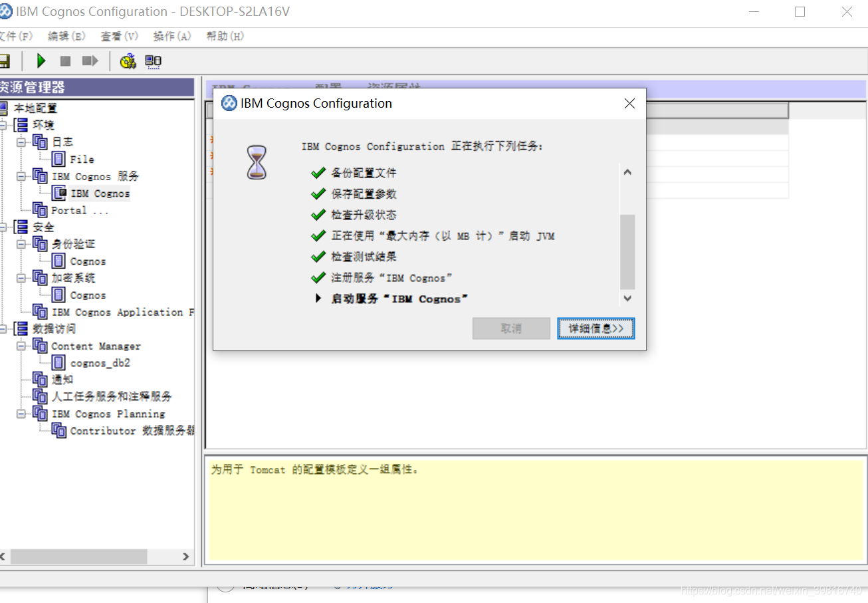
Task: Open the 文件(F) menu
Action: 15,37
